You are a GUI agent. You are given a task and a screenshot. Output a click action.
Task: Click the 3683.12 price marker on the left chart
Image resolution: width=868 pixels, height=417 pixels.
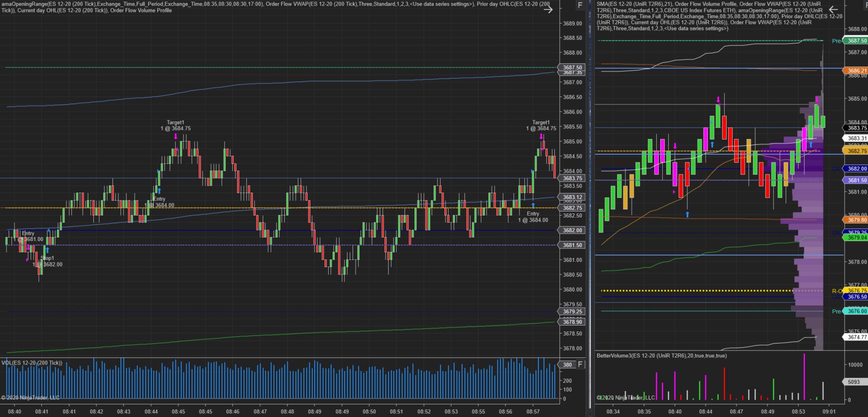coord(572,197)
